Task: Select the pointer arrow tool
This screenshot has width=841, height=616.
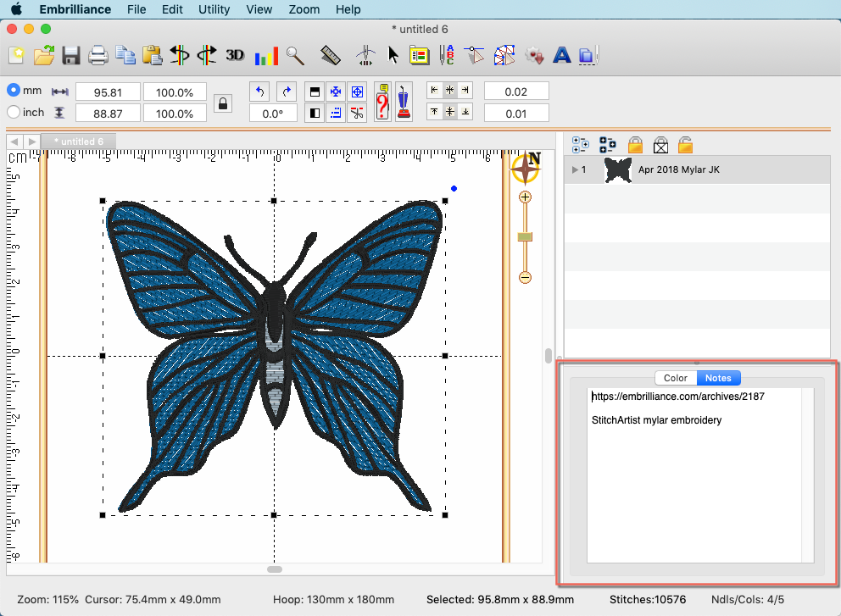Action: [x=393, y=54]
